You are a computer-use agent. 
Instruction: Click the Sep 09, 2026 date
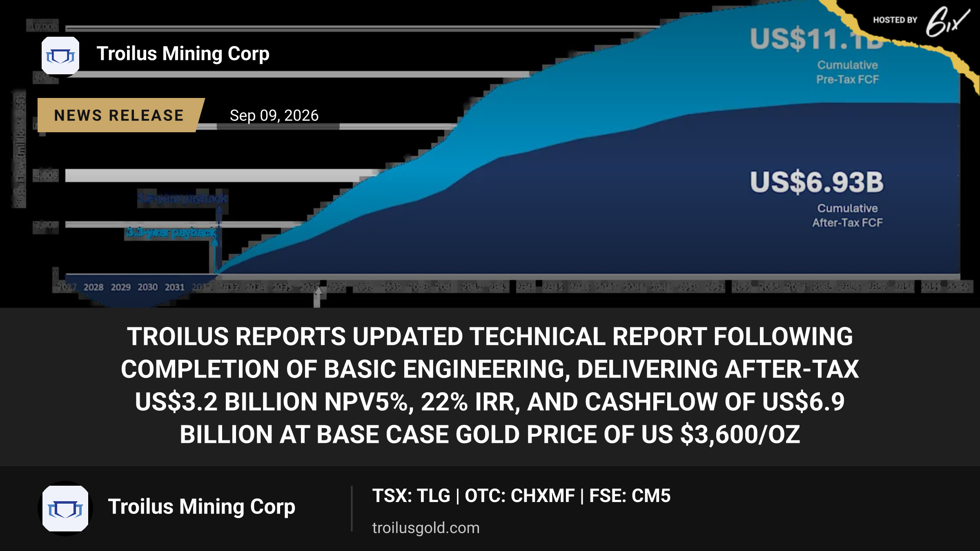(274, 116)
